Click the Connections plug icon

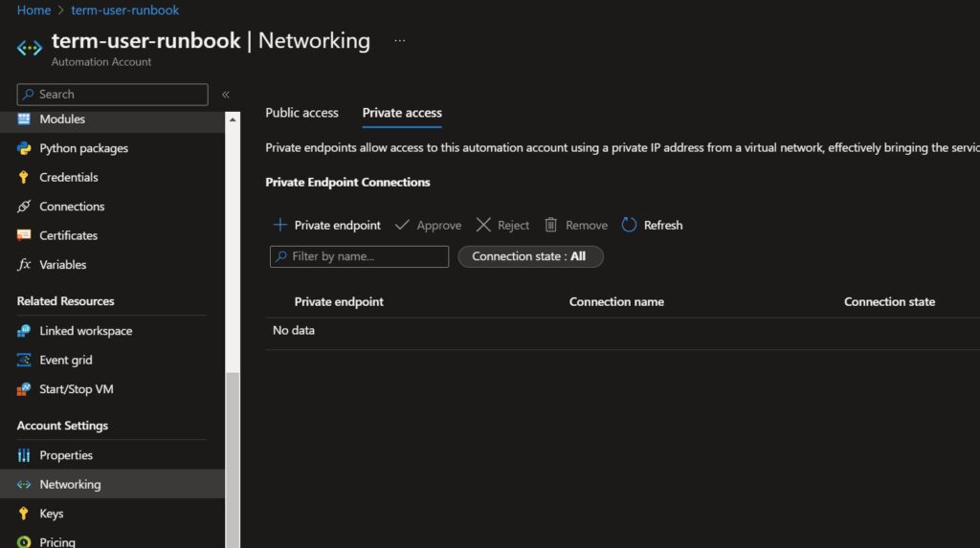[24, 207]
